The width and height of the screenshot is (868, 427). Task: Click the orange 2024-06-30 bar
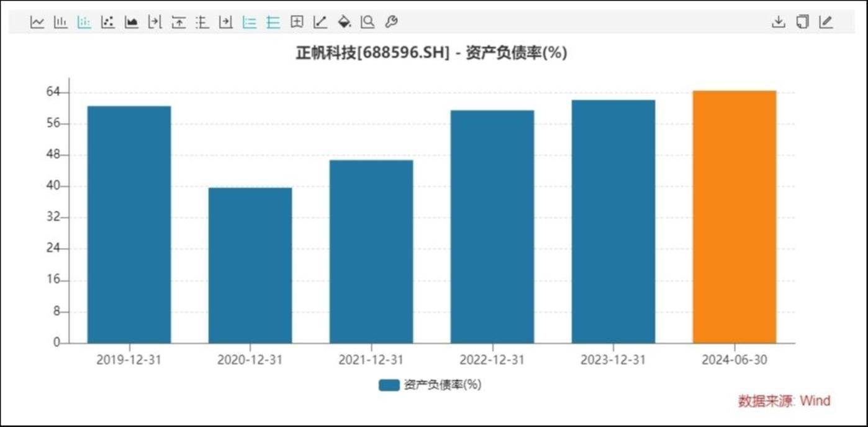point(735,218)
